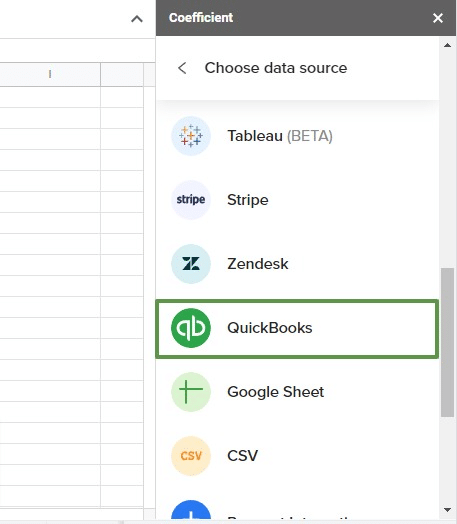Click the Coefficient panel title
The image size is (457, 524).
point(201,18)
